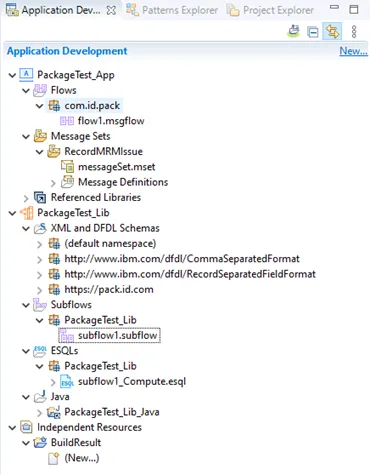Close the Application Development tab
Viewport: 370px width, 475px height.
click(x=111, y=11)
